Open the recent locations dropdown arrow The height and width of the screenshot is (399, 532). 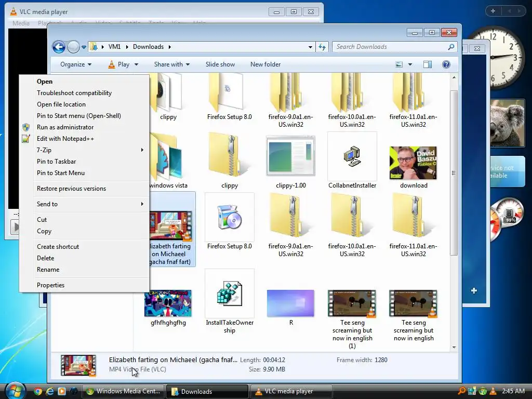(x=84, y=47)
